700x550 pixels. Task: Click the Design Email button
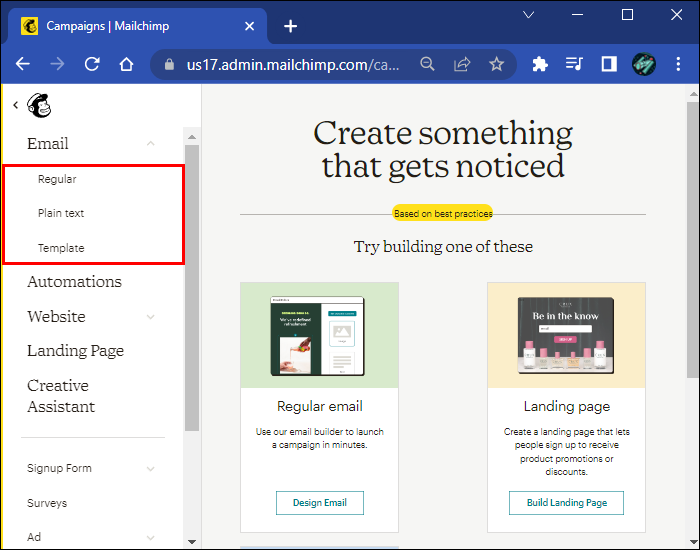click(320, 503)
